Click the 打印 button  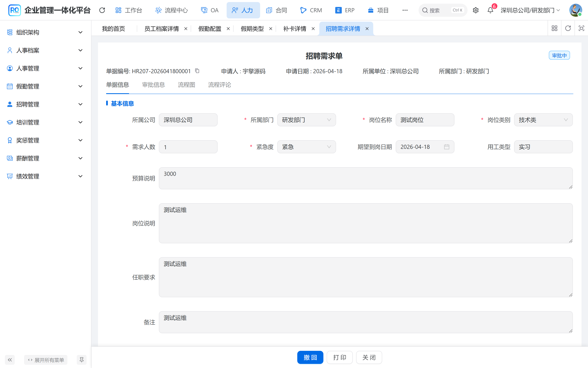click(x=340, y=357)
